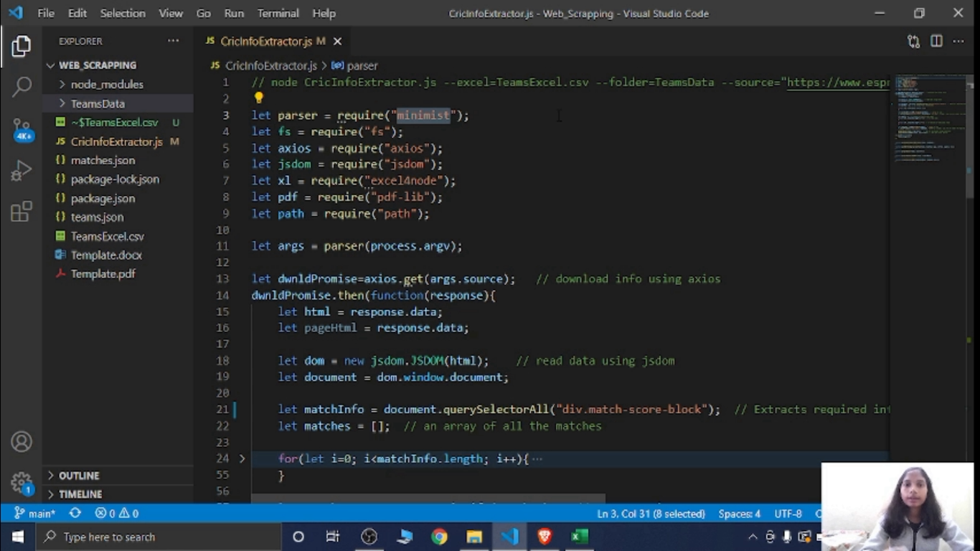The width and height of the screenshot is (980, 551).
Task: Click the Spaces: 4 indentation setting
Action: (x=739, y=514)
